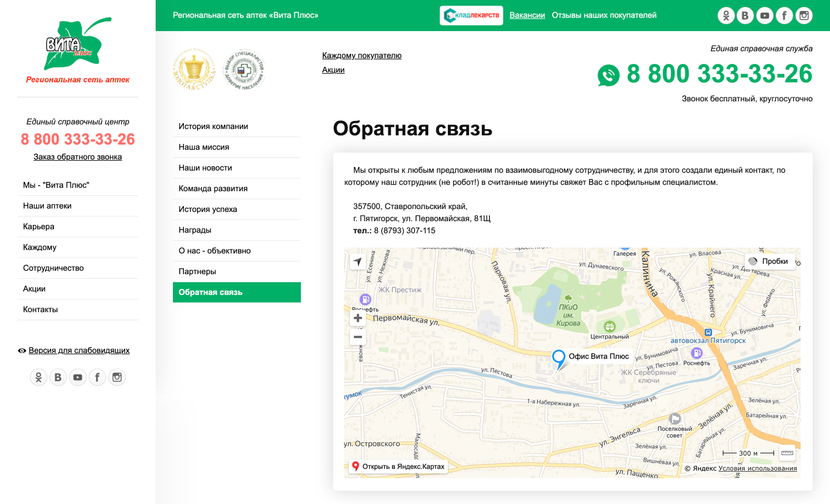The width and height of the screenshot is (830, 504).
Task: Click the тел. 8 (8793) 307-115 text
Action: 394,231
